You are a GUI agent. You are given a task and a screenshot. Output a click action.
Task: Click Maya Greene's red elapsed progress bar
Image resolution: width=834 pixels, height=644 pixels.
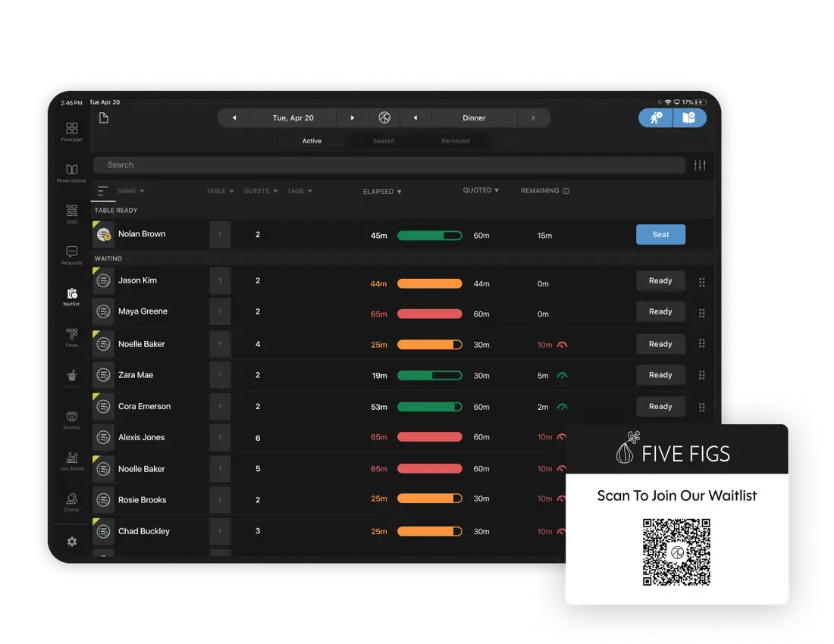(430, 314)
